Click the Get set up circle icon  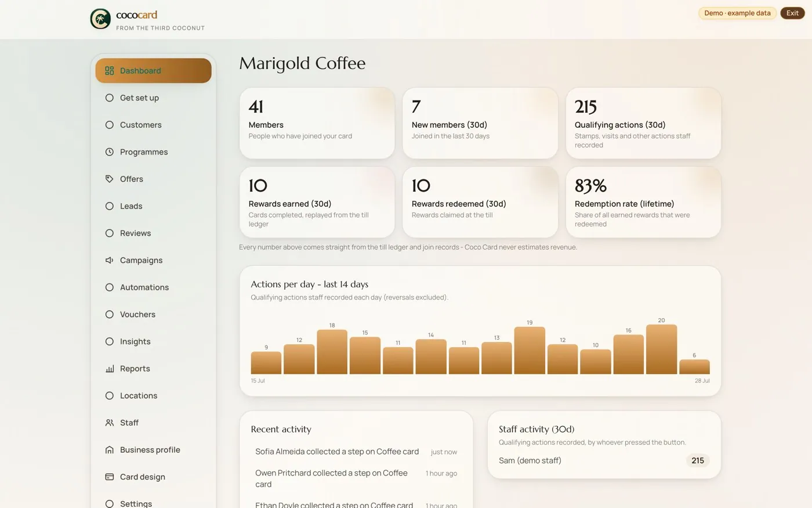click(109, 98)
